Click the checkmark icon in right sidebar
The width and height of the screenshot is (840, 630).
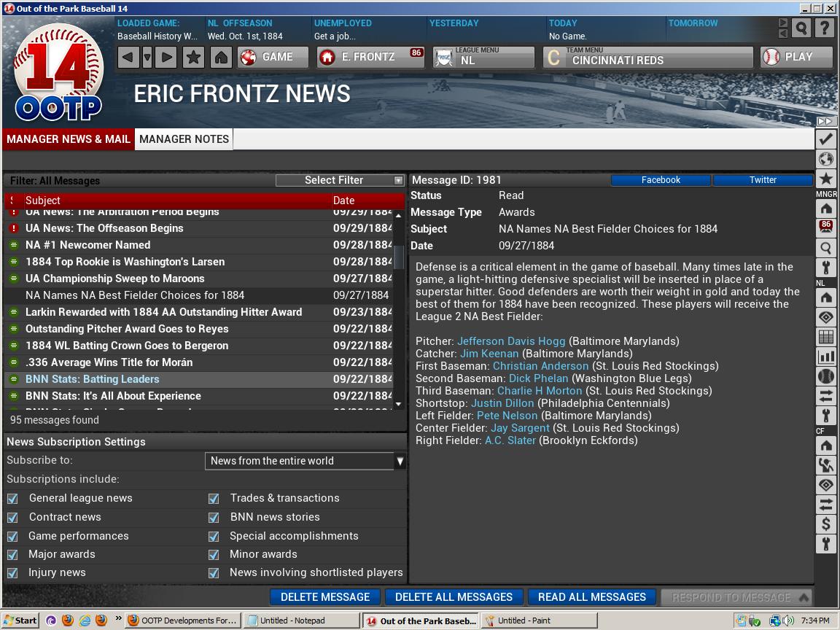click(x=825, y=139)
